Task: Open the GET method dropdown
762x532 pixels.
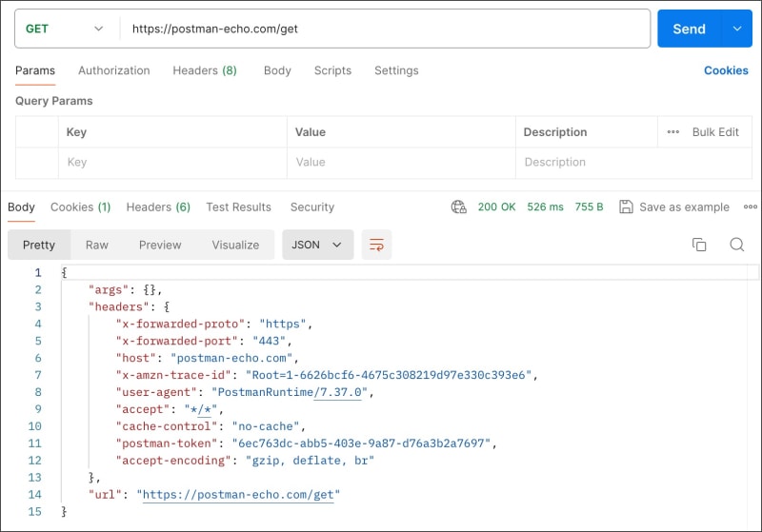Action: pyautogui.click(x=65, y=29)
